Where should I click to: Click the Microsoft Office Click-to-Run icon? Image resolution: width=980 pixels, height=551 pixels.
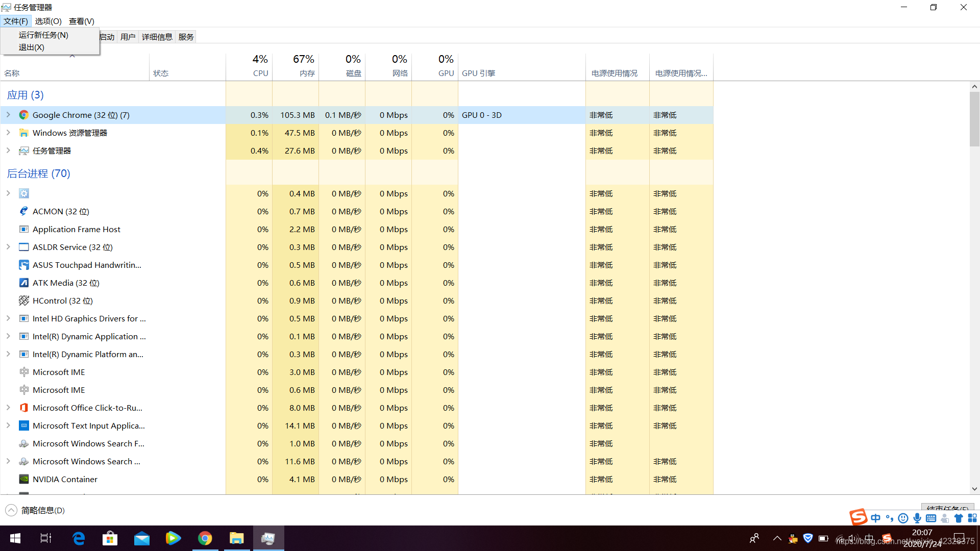point(23,408)
